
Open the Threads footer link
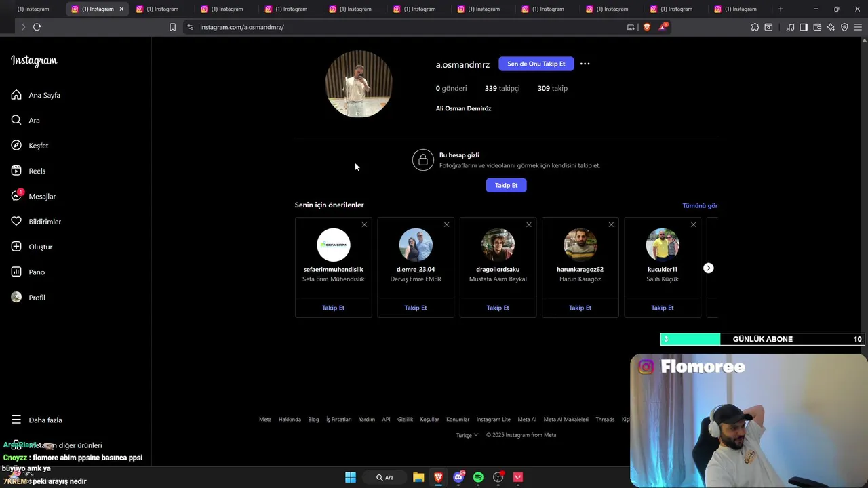point(605,420)
